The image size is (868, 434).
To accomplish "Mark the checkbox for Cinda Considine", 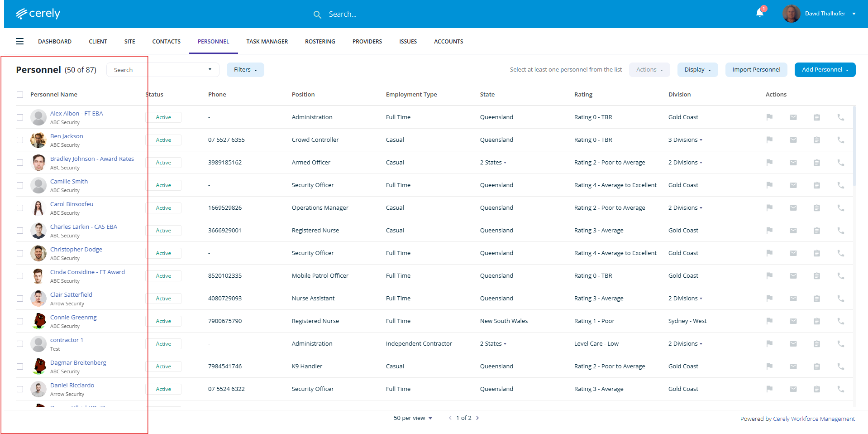I will pyautogui.click(x=20, y=276).
